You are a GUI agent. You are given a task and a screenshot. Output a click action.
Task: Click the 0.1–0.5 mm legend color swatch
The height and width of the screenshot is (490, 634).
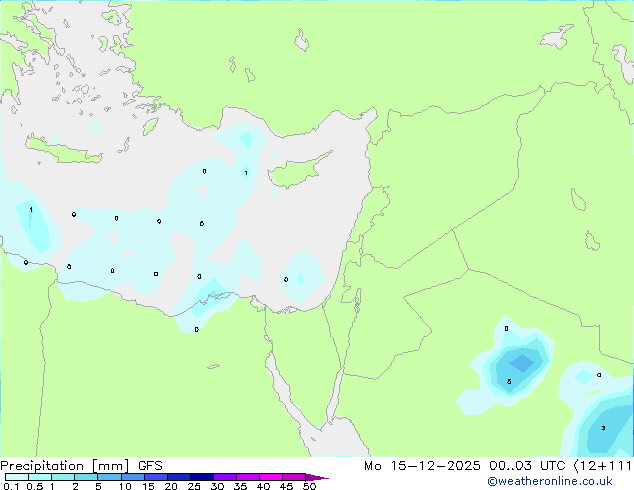point(17,477)
